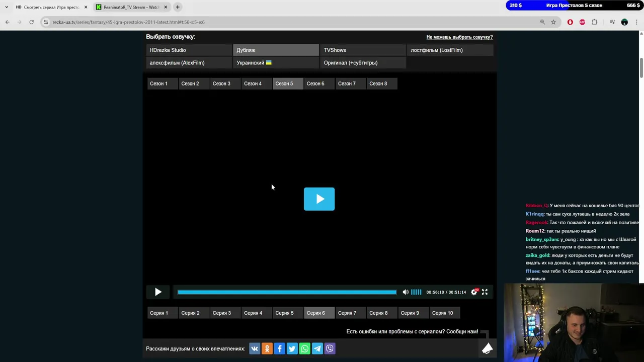Open the zoom magnifier icon in address bar
This screenshot has width=644, height=362.
(542, 22)
